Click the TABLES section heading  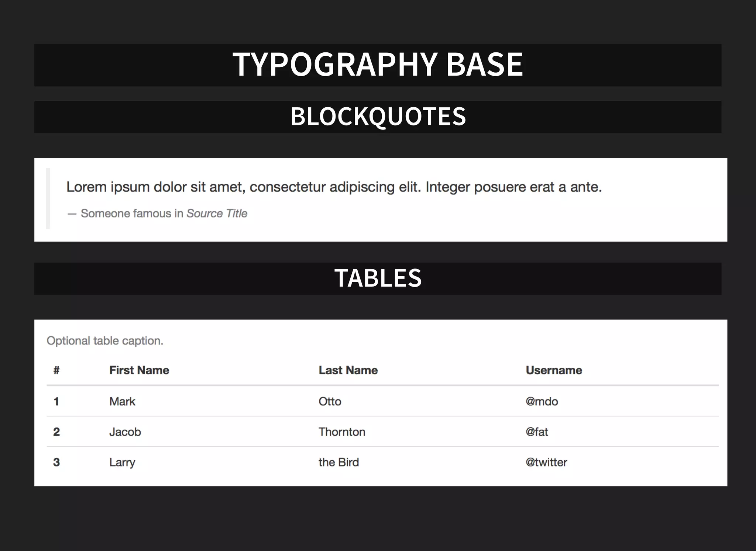pos(378,278)
